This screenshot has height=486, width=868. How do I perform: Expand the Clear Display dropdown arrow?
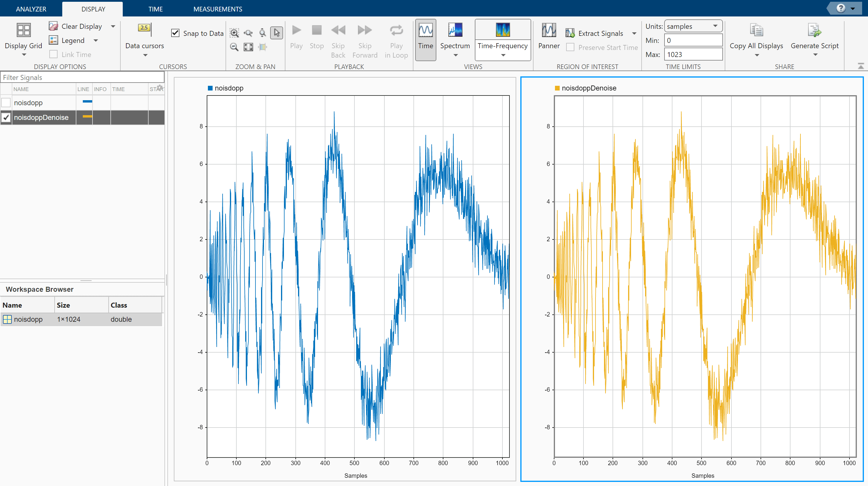(113, 26)
